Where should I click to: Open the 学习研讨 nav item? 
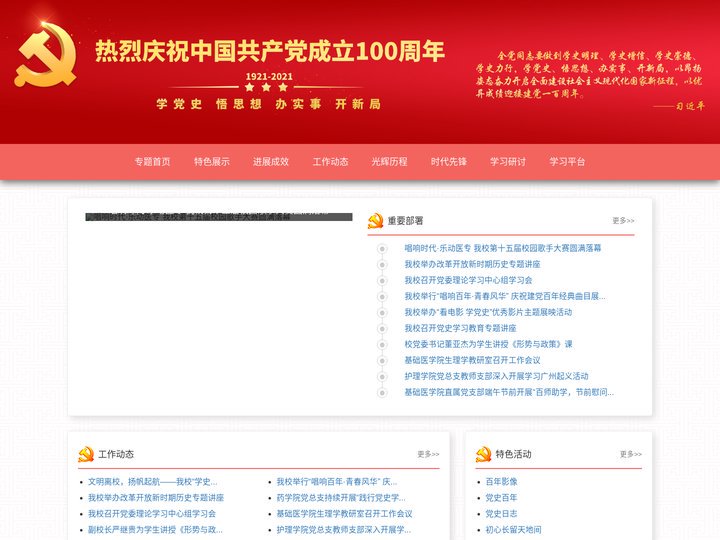click(508, 162)
